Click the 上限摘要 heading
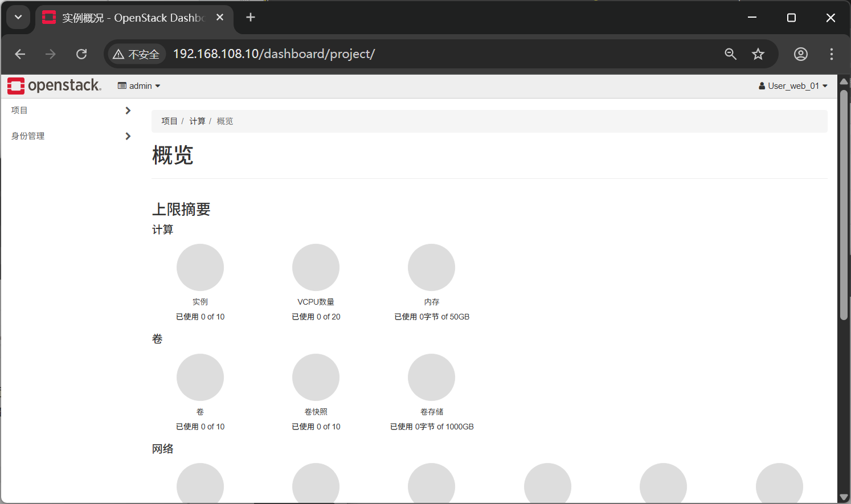 [181, 209]
